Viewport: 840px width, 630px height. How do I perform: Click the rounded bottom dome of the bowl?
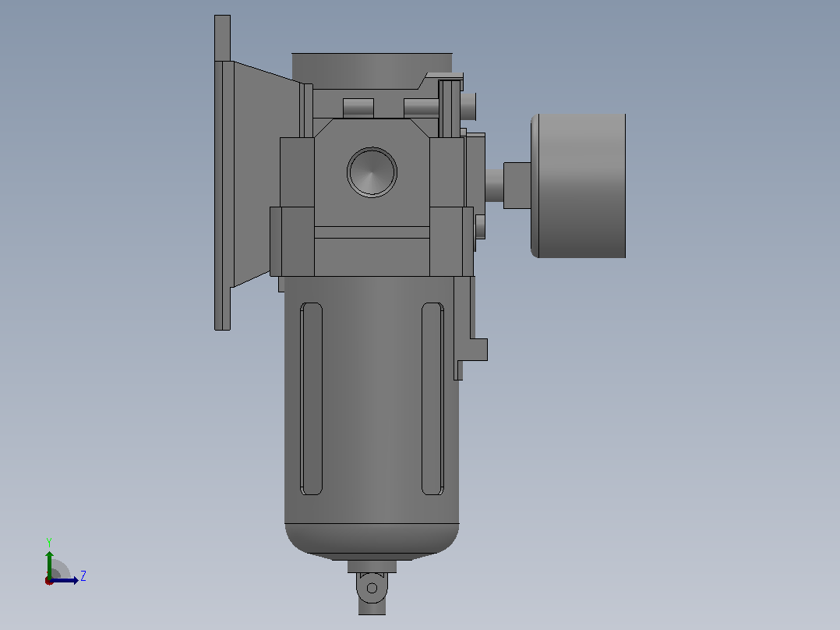pyautogui.click(x=372, y=540)
